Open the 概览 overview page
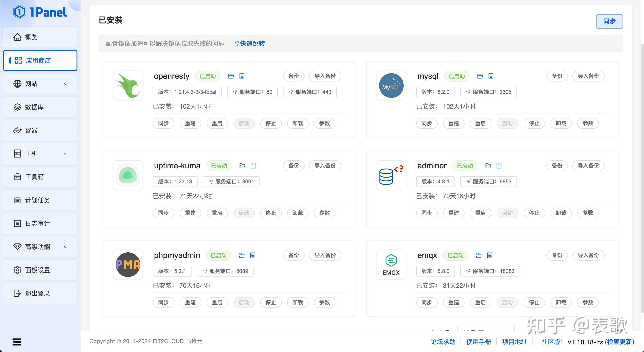The width and height of the screenshot is (644, 352). click(x=40, y=37)
